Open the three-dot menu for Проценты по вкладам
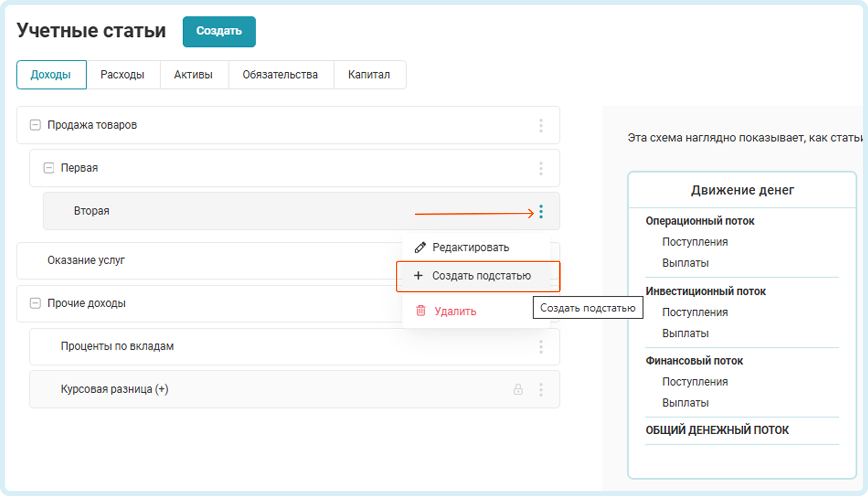 (541, 346)
